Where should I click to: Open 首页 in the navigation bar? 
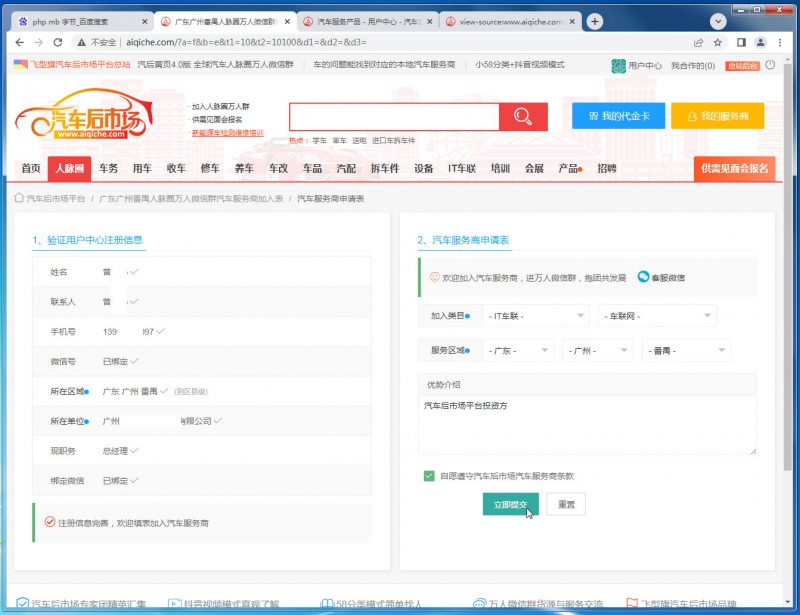tap(31, 168)
